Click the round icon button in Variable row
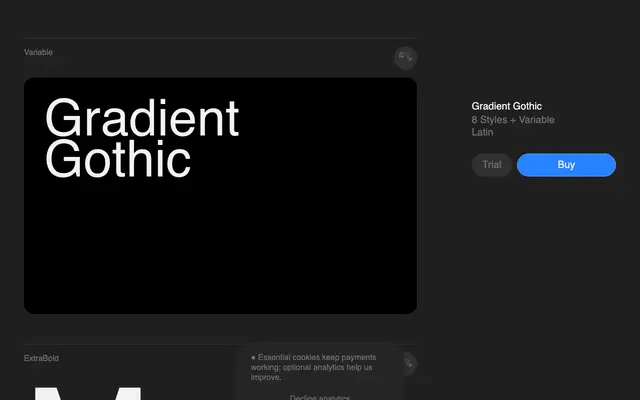The height and width of the screenshot is (400, 640). point(405,58)
